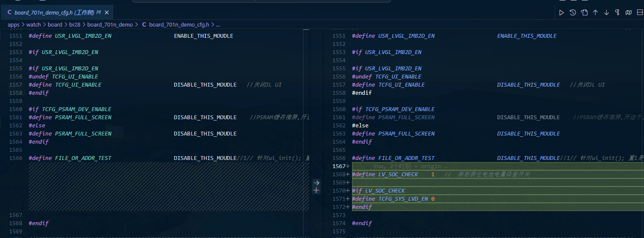Revert the block with the right-arrow gutter icon
Viewport: 644px width, 238px height.
316,183
